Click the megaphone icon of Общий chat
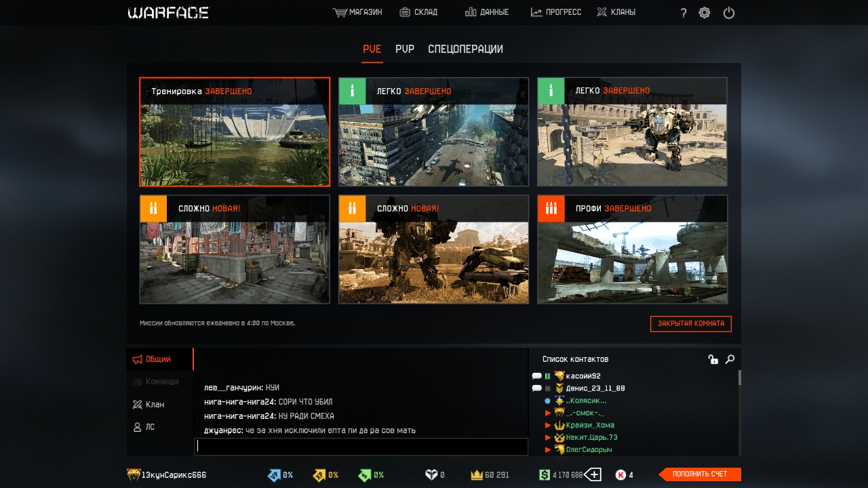Image resolution: width=868 pixels, height=488 pixels. pyautogui.click(x=138, y=359)
